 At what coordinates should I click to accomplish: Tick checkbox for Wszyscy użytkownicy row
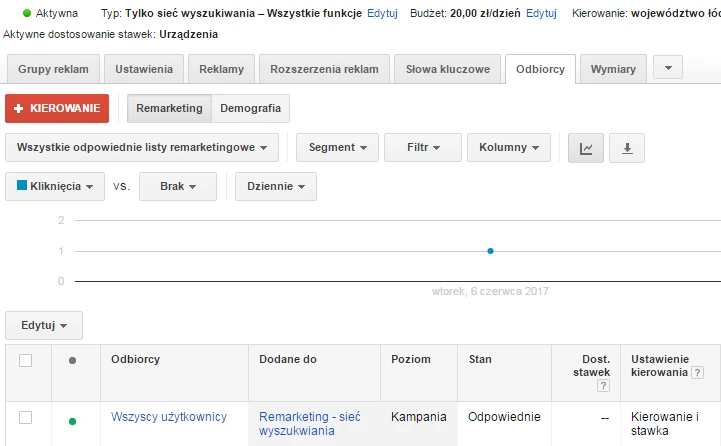(26, 417)
